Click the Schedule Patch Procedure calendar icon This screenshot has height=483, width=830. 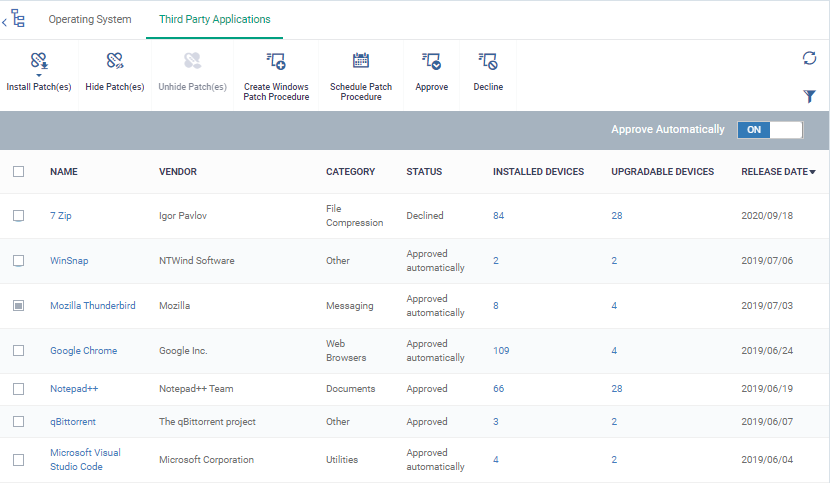pos(361,61)
